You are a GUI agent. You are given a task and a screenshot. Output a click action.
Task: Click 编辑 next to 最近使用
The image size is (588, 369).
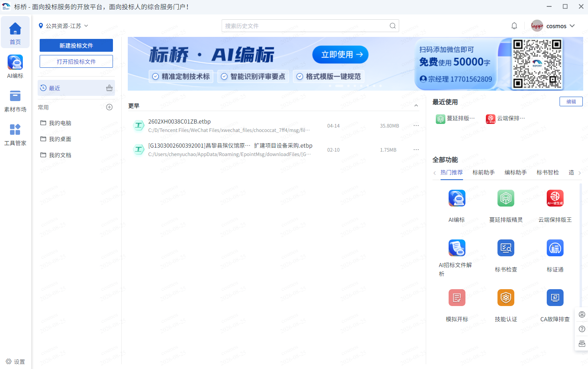[x=571, y=101]
